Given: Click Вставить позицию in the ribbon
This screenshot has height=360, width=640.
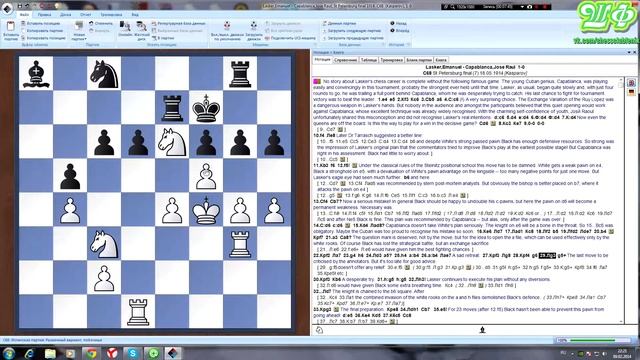Looking at the screenshot, I should tap(43, 24).
